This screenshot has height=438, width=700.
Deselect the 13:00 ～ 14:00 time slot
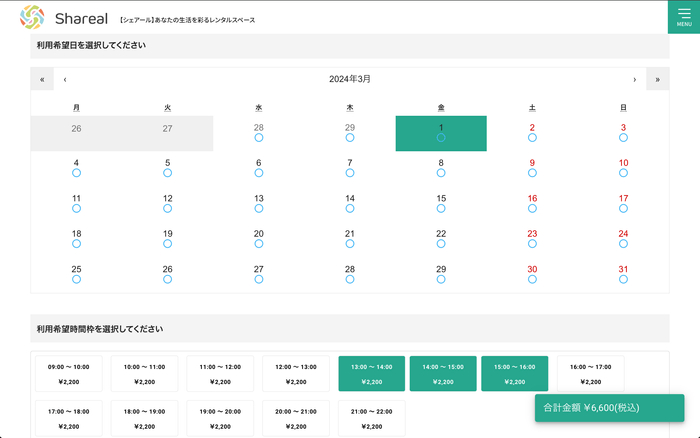(372, 373)
